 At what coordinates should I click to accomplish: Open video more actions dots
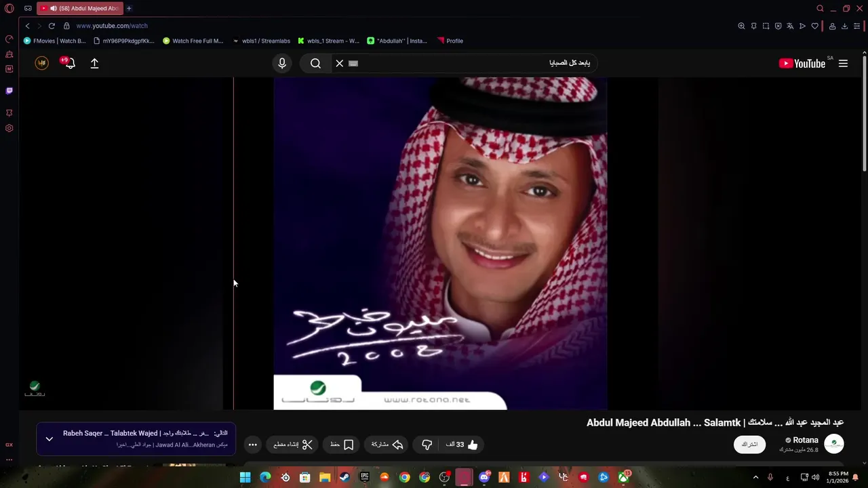click(252, 445)
